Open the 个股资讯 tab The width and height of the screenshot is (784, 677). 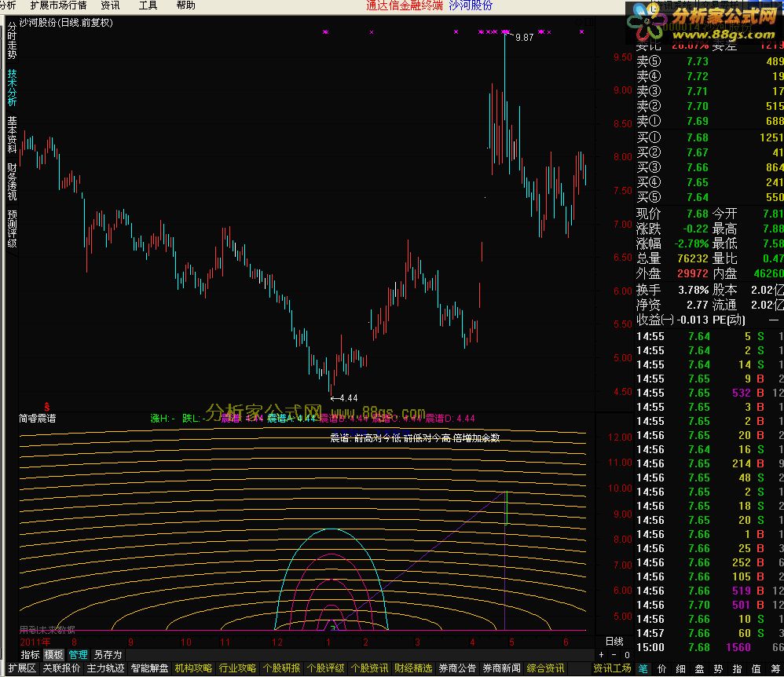click(369, 668)
